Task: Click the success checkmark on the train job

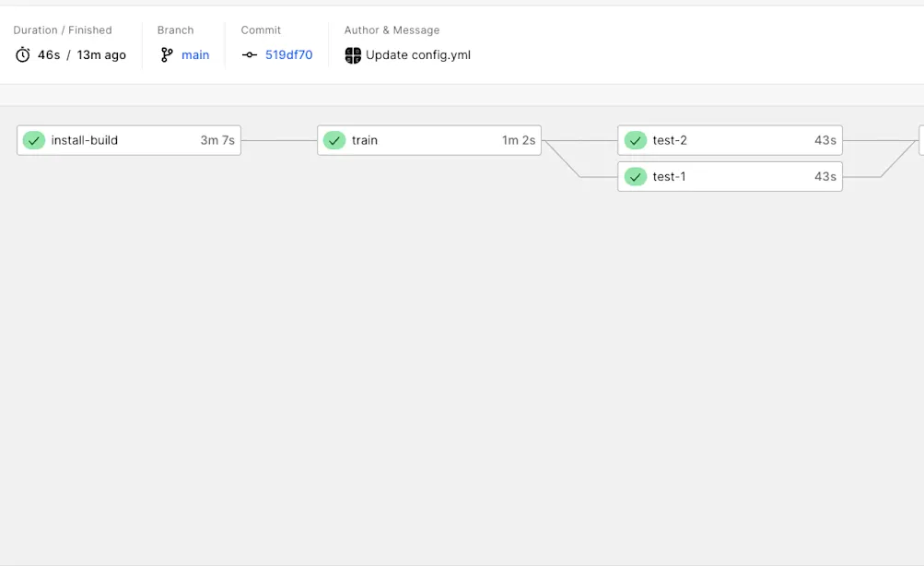Action: click(x=334, y=140)
